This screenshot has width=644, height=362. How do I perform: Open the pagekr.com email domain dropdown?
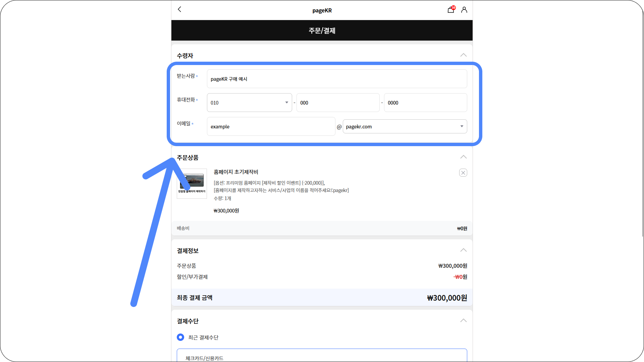coord(405,126)
